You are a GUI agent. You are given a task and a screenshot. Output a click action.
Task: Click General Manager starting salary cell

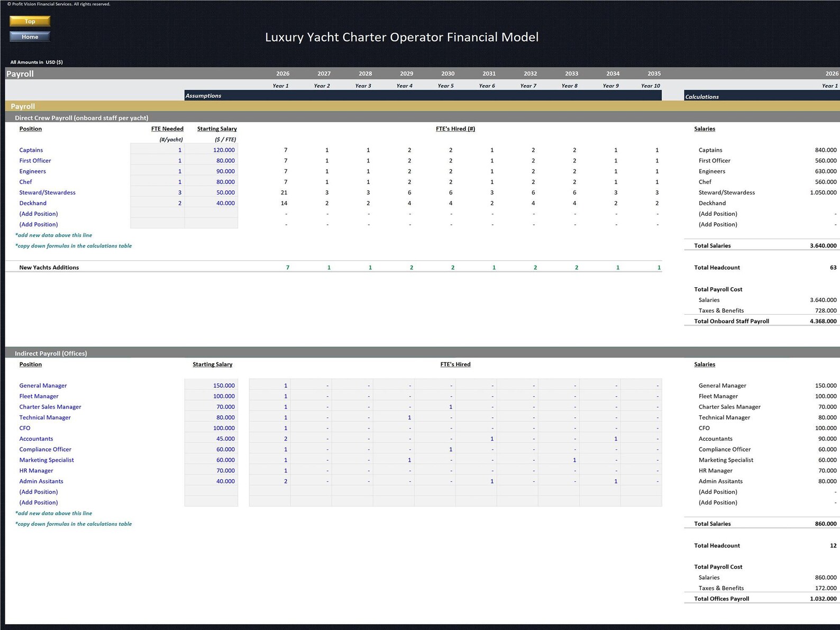(x=211, y=386)
